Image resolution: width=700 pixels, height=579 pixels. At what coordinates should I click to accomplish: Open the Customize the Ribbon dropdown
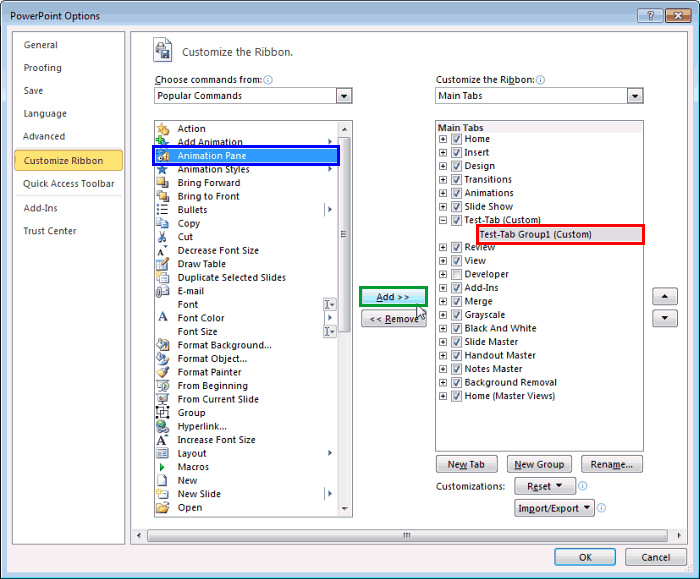(x=634, y=96)
